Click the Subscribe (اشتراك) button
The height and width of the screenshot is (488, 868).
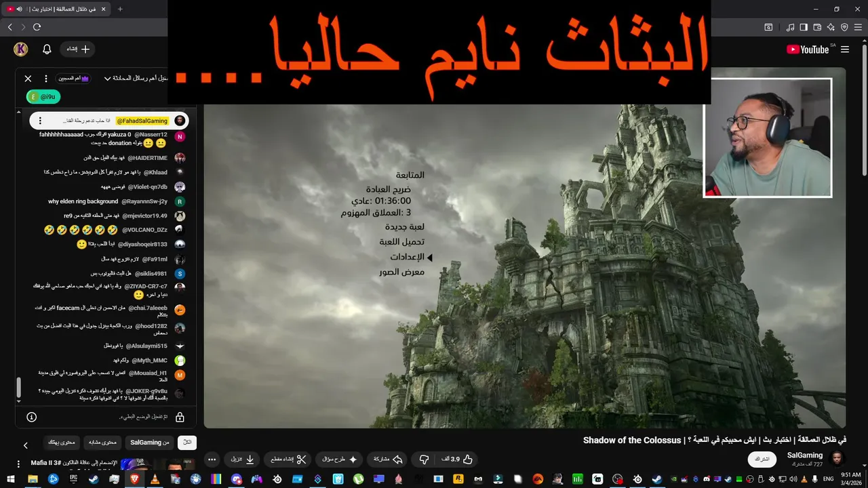pos(762,460)
